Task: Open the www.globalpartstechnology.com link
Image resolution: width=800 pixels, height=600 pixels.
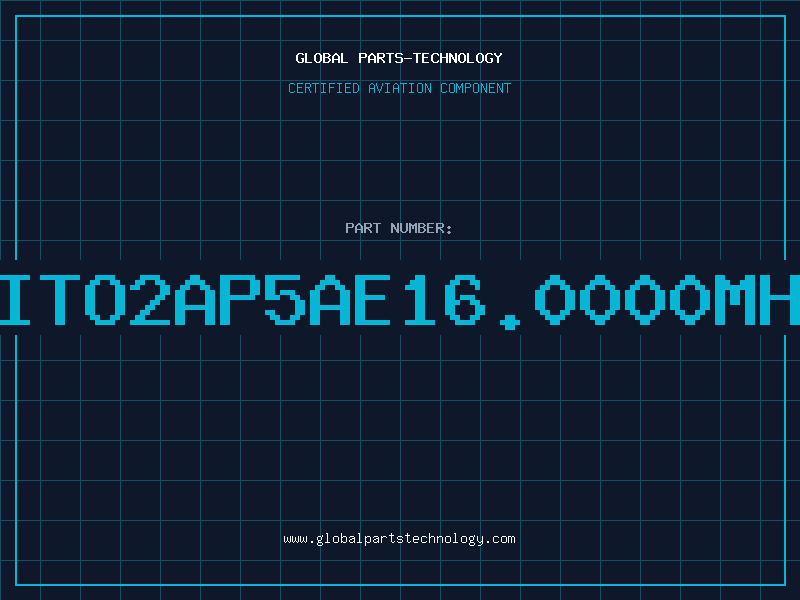Action: click(x=399, y=539)
